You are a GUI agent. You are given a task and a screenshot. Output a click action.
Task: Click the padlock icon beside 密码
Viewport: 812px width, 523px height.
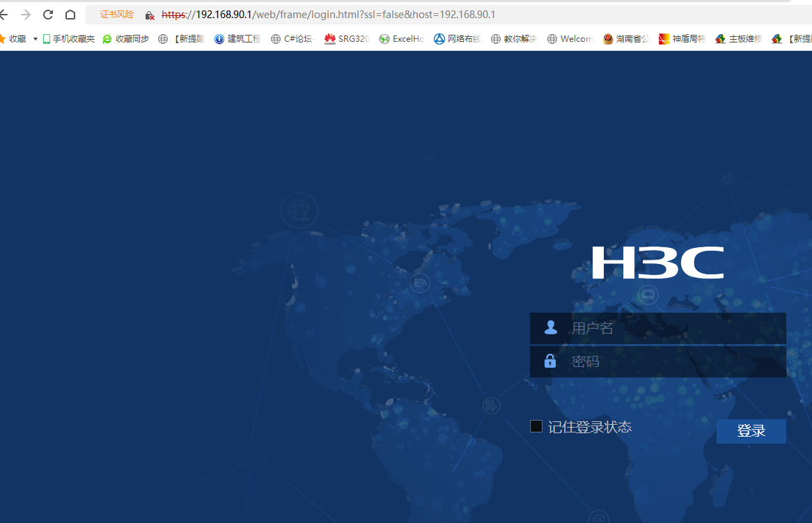(550, 361)
